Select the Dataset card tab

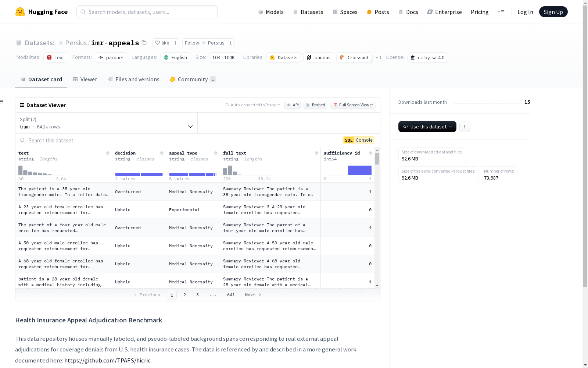click(41, 79)
